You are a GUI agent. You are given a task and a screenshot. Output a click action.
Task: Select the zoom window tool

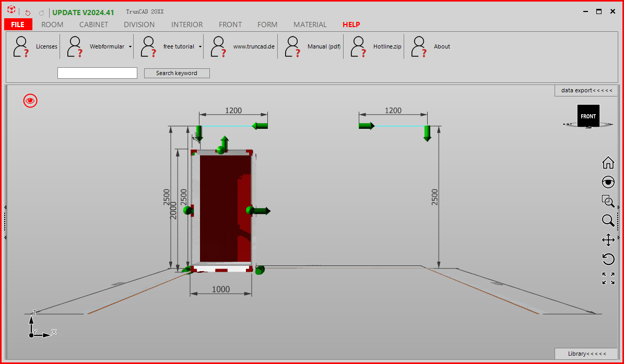[x=608, y=201]
